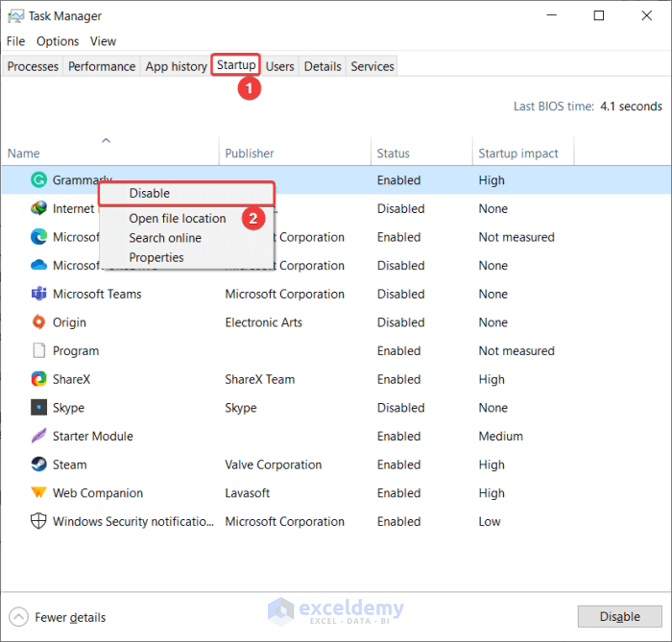Select the Program startup entry name
The image size is (672, 642).
[76, 351]
